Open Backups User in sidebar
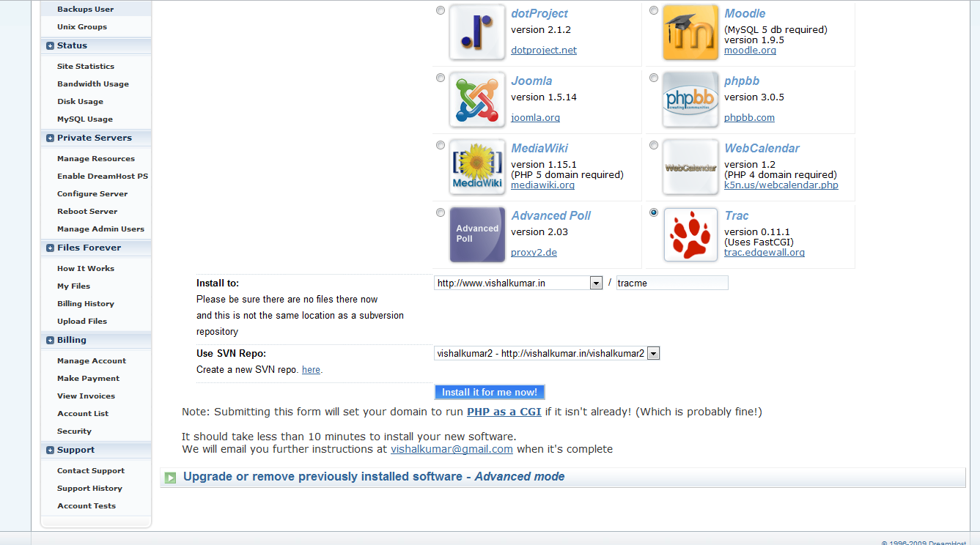 86,10
